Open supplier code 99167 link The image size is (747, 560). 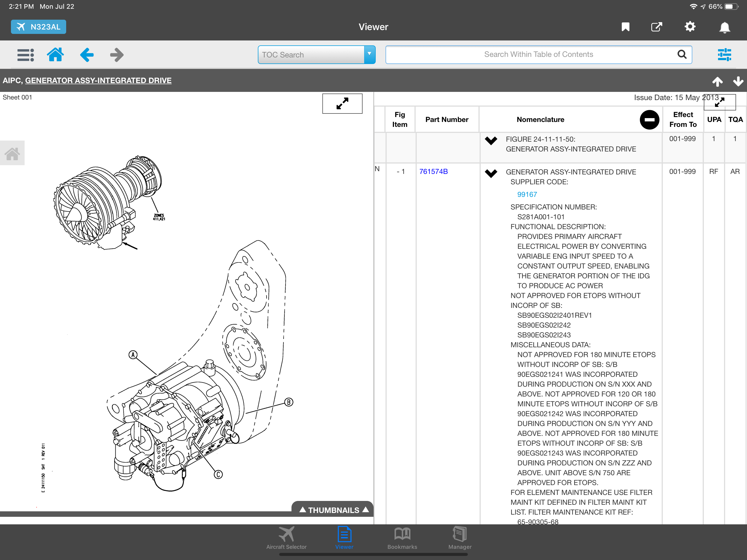pos(527,194)
